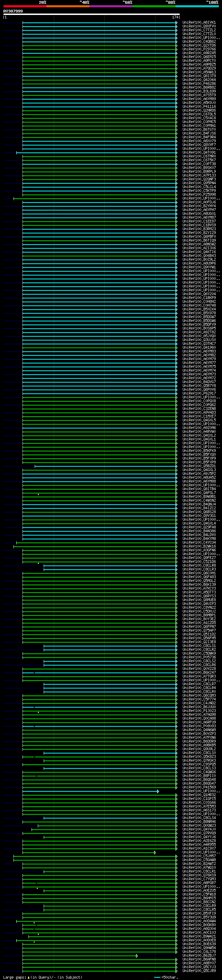Select hit label UniRef100_A0FDJ6
Viewport: 222px width, 980px height.
coord(199,202)
